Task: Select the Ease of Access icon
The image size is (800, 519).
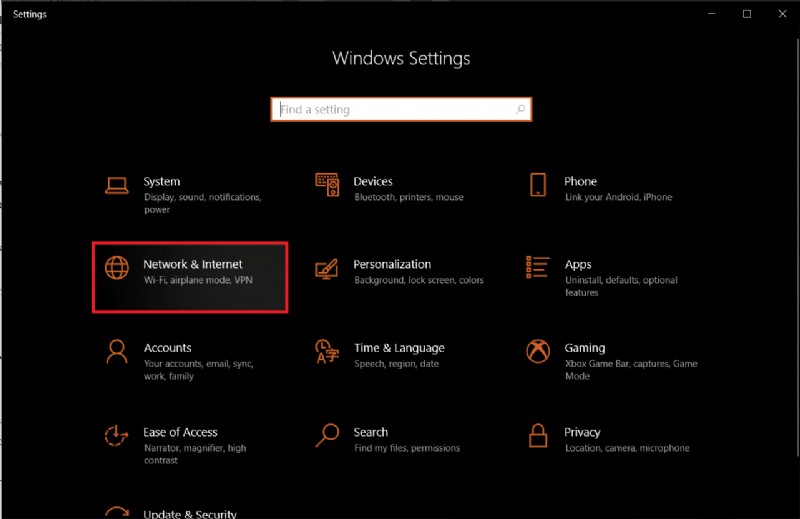Action: tap(117, 435)
